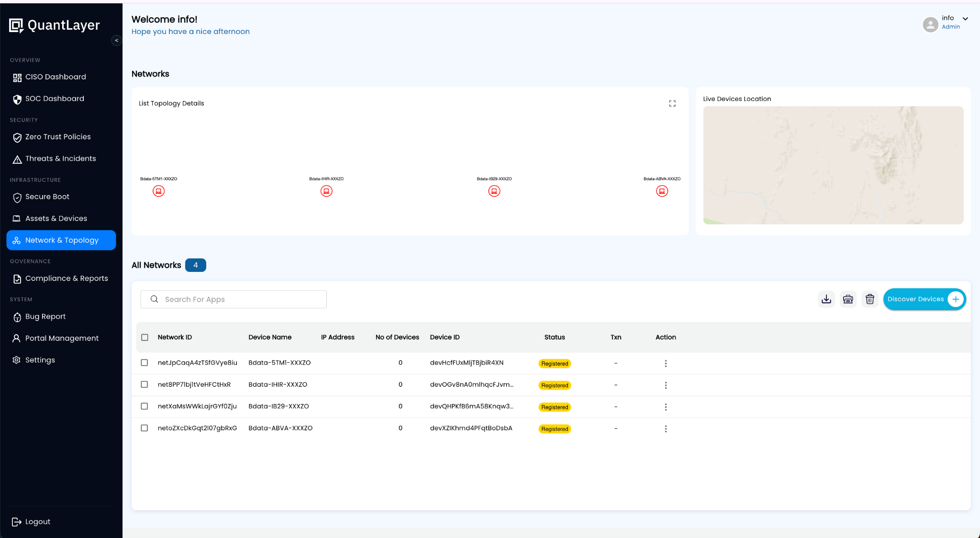Tick the checkbox next to Bdata-ABVA-XXXZO row
Image resolution: width=980 pixels, height=538 pixels.
(145, 428)
